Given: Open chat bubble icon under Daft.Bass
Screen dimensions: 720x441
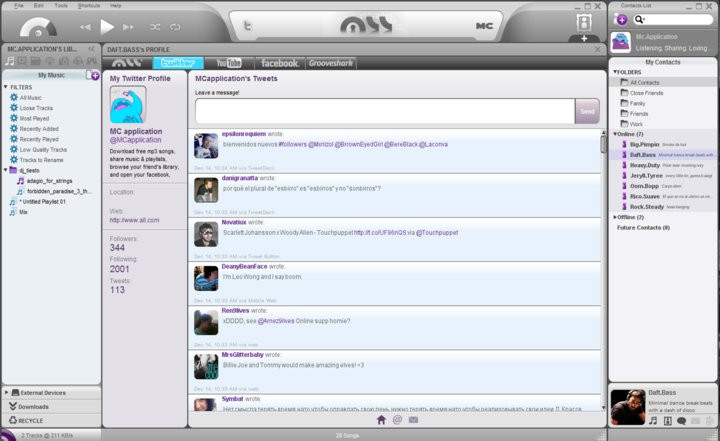Looking at the screenshot, I should click(681, 421).
